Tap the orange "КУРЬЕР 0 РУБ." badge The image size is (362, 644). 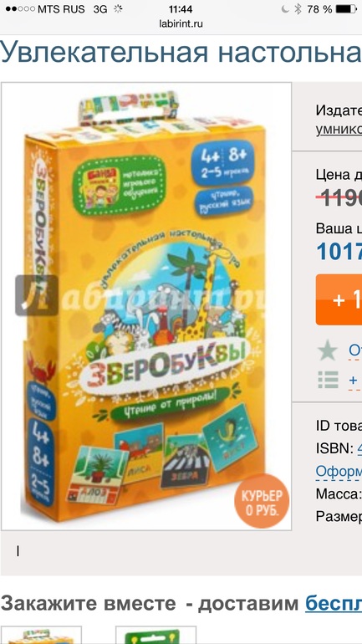click(262, 501)
